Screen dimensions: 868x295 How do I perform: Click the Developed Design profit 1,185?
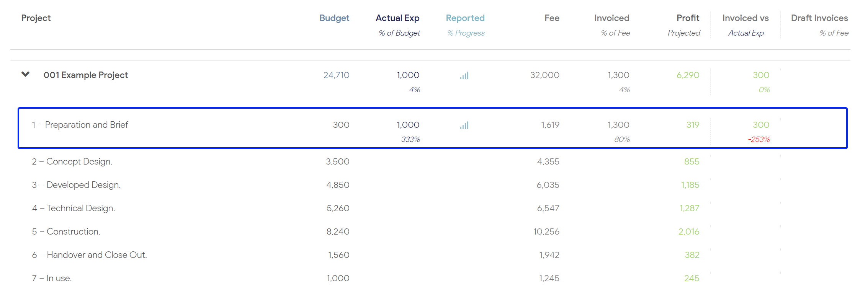click(x=690, y=185)
